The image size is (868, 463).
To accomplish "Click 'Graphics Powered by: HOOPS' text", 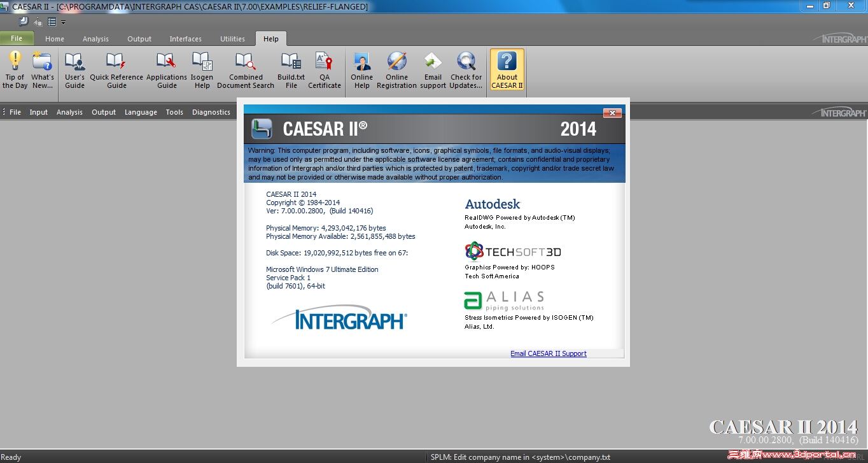I will tap(510, 267).
